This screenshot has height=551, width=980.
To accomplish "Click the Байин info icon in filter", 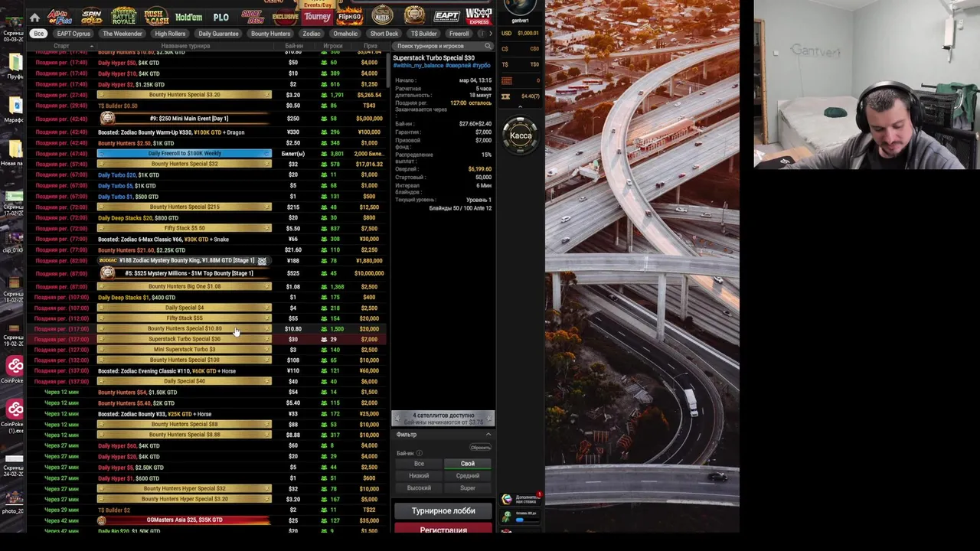I will click(x=419, y=453).
